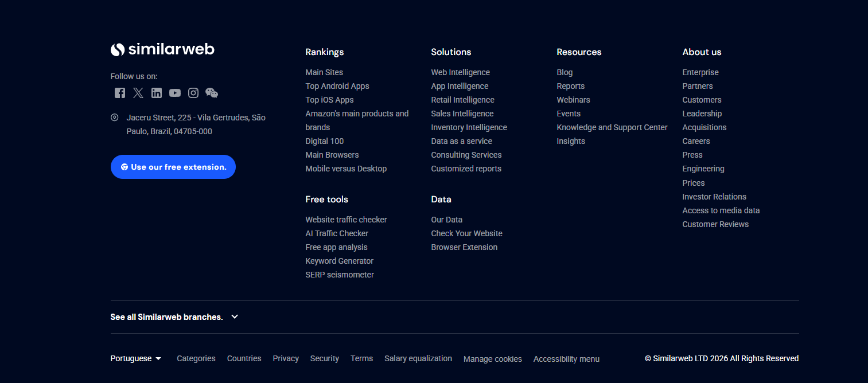
Task: Open Mobile versus Desktop link
Action: (x=346, y=169)
